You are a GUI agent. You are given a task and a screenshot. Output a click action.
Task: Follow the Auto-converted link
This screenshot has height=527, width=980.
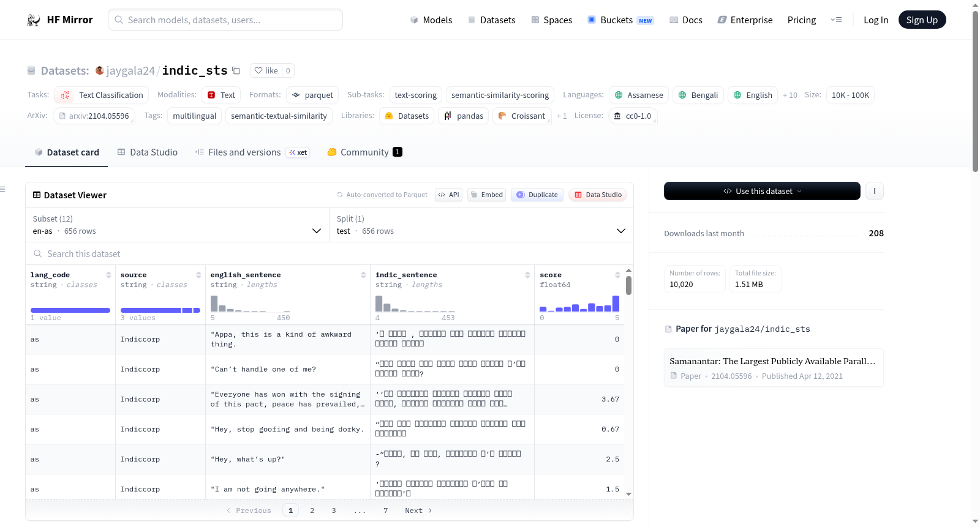pos(370,195)
